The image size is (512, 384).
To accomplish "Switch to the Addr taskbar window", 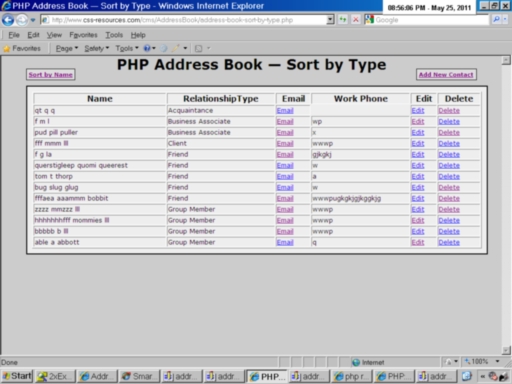I will click(x=97, y=376).
